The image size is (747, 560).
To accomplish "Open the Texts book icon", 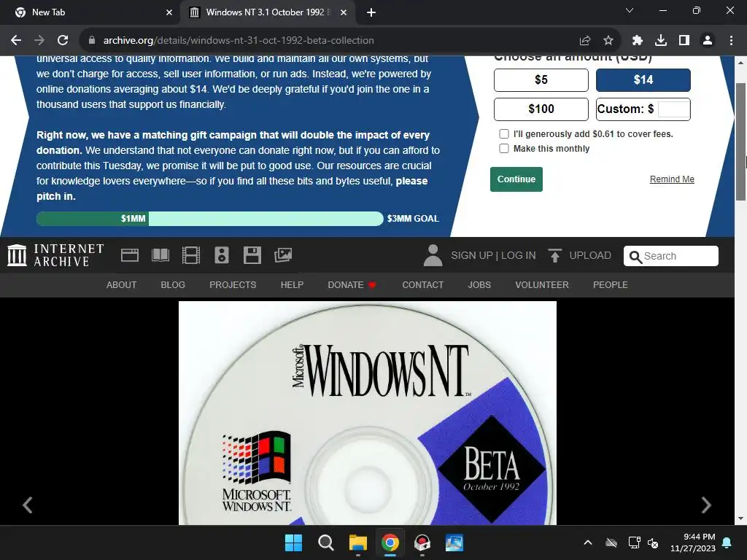I will coord(160,255).
